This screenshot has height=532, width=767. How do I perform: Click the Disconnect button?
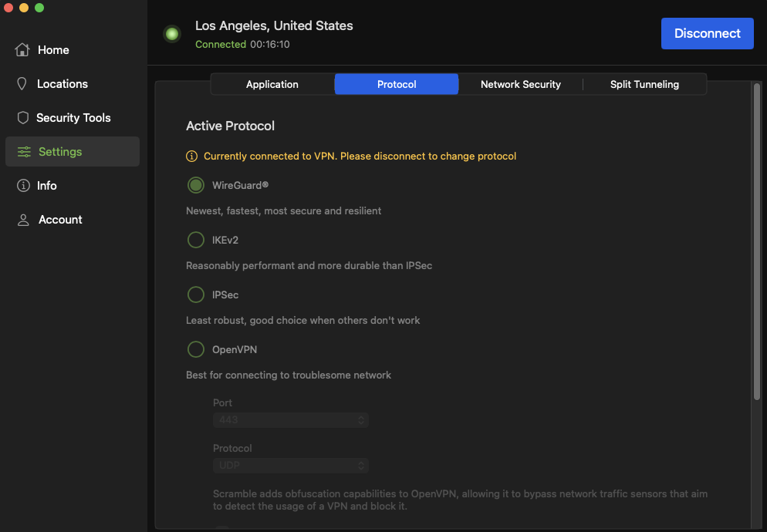tap(707, 33)
